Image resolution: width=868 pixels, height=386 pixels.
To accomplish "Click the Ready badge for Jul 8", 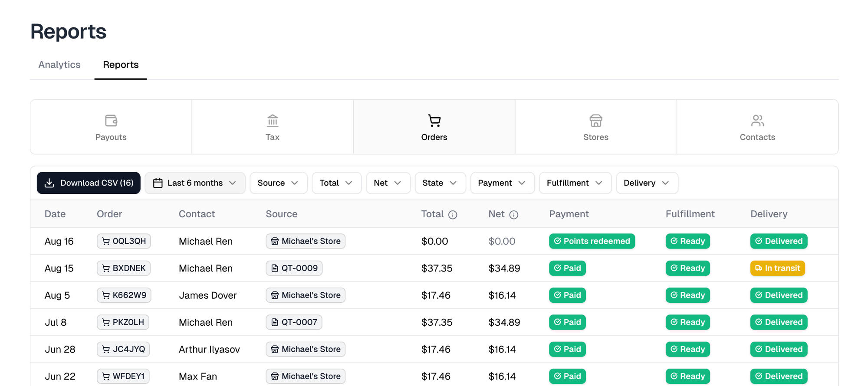I will coord(688,322).
